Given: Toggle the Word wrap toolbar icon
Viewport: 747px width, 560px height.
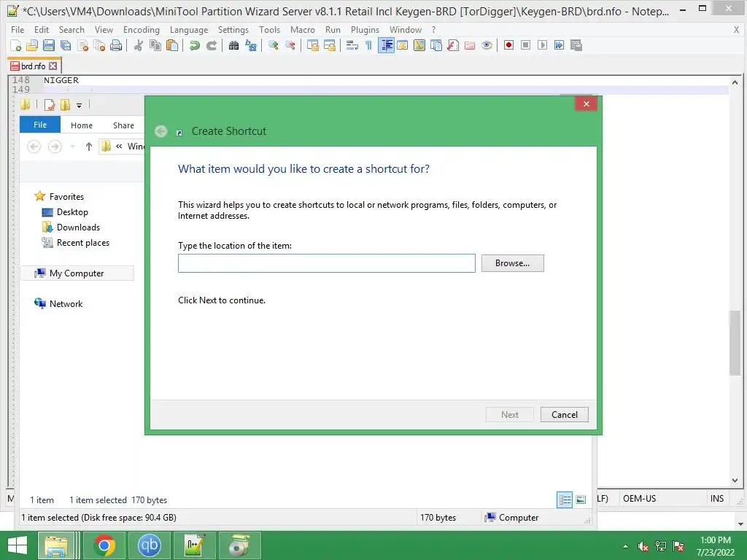Looking at the screenshot, I should pyautogui.click(x=352, y=45).
